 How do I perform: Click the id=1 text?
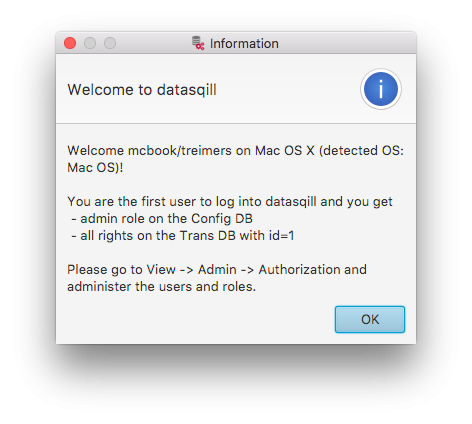[282, 236]
